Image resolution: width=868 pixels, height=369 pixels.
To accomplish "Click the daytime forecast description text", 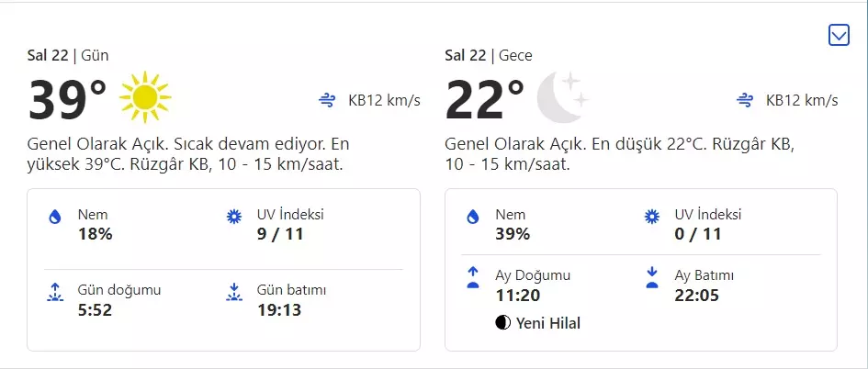I will (188, 154).
